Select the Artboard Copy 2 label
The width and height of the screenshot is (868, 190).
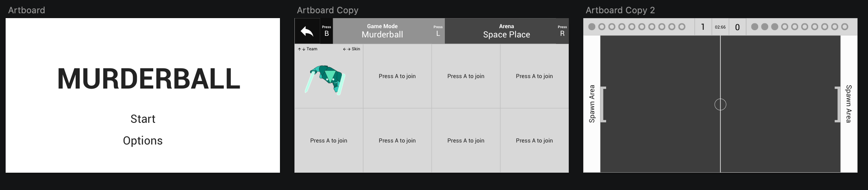click(620, 10)
